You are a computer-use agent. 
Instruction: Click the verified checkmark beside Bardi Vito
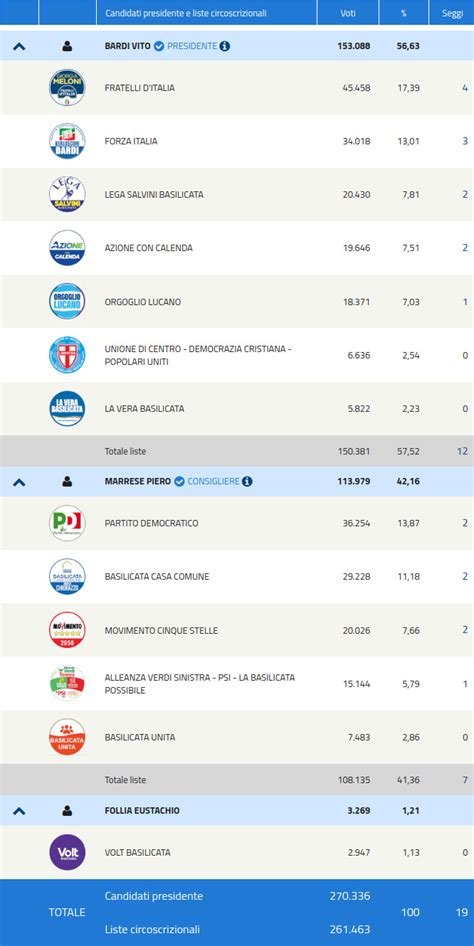tap(159, 46)
